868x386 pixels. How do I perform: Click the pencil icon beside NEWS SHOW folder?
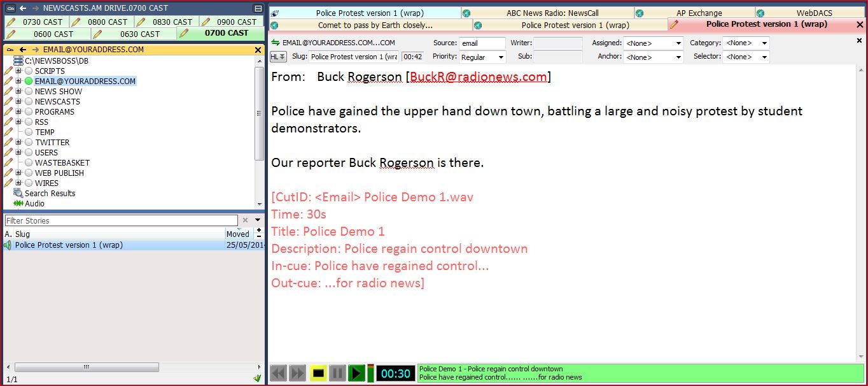tap(8, 91)
